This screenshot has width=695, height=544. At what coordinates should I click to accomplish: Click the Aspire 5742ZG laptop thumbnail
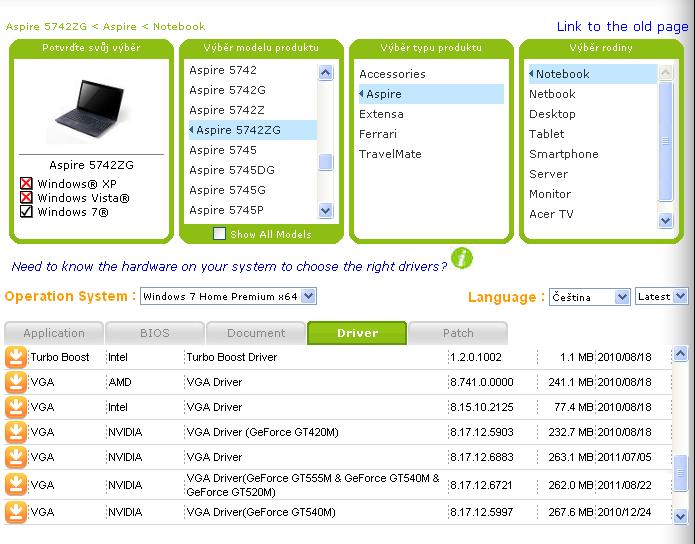[91, 110]
